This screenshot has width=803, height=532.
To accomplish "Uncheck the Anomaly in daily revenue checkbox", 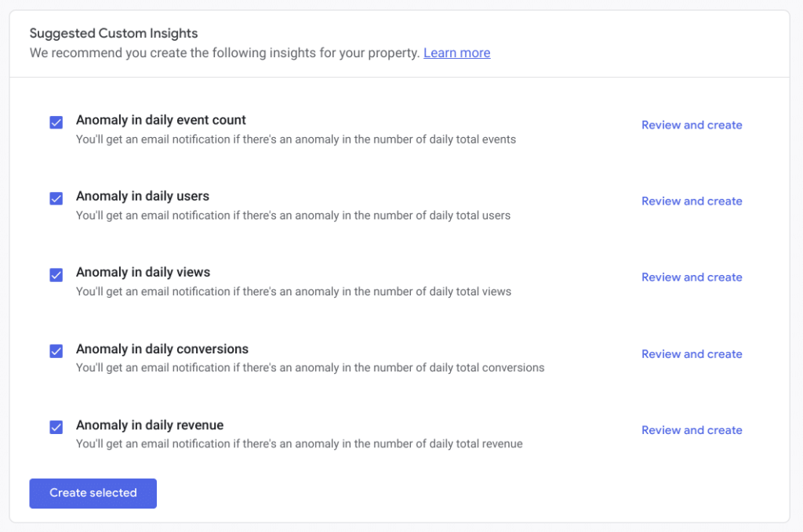I will pyautogui.click(x=56, y=427).
